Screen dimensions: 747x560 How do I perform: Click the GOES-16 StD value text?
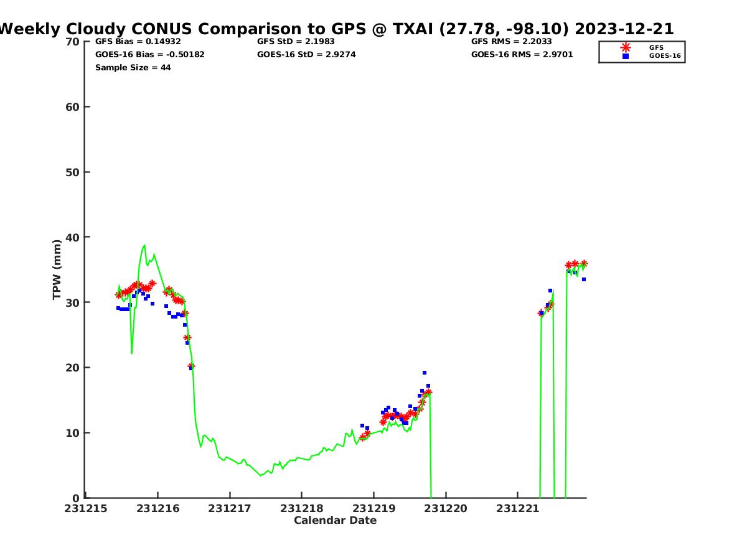click(x=306, y=55)
